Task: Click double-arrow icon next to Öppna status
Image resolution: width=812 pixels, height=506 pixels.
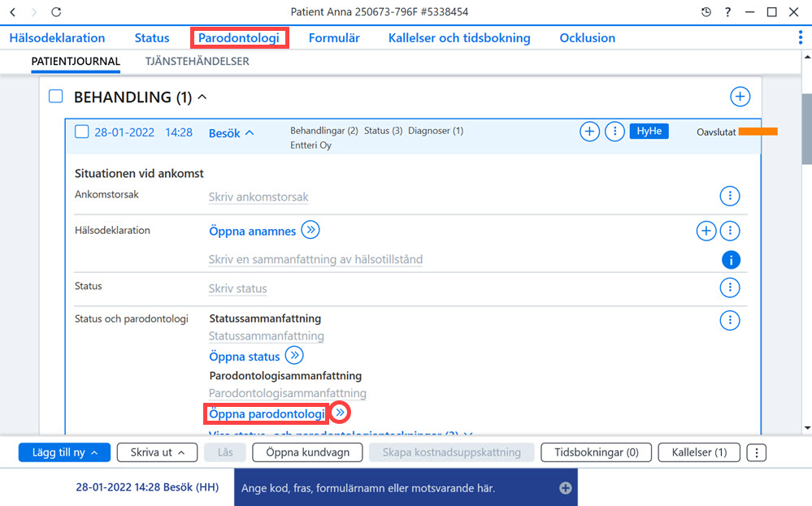Action: (x=294, y=356)
